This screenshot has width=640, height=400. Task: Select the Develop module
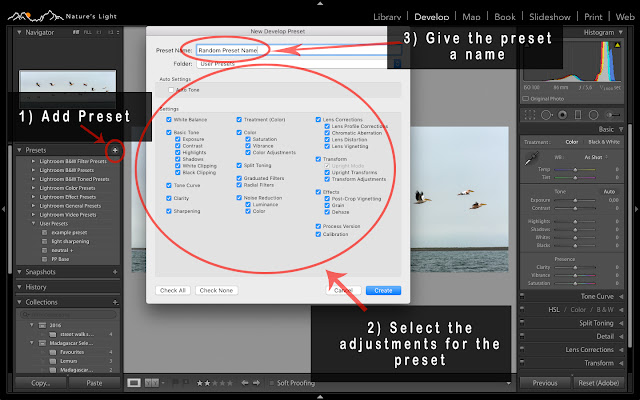tap(432, 17)
